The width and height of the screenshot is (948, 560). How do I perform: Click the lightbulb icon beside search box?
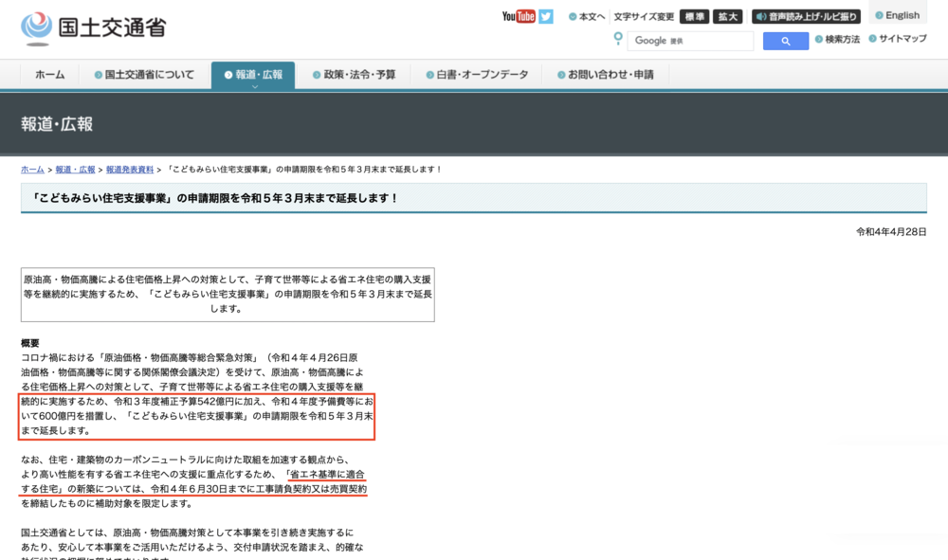(618, 39)
